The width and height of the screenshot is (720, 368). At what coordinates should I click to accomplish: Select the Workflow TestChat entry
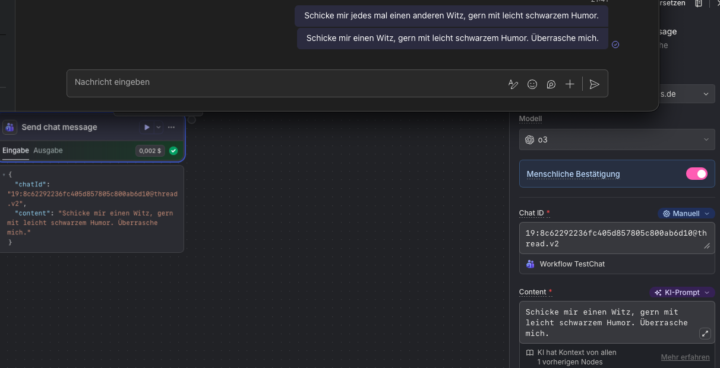click(617, 264)
